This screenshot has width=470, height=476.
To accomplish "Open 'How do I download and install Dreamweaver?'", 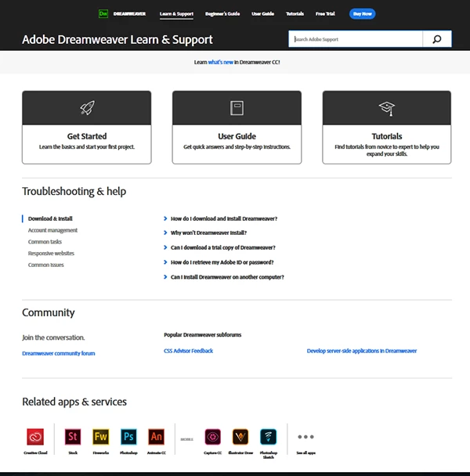I will click(224, 218).
